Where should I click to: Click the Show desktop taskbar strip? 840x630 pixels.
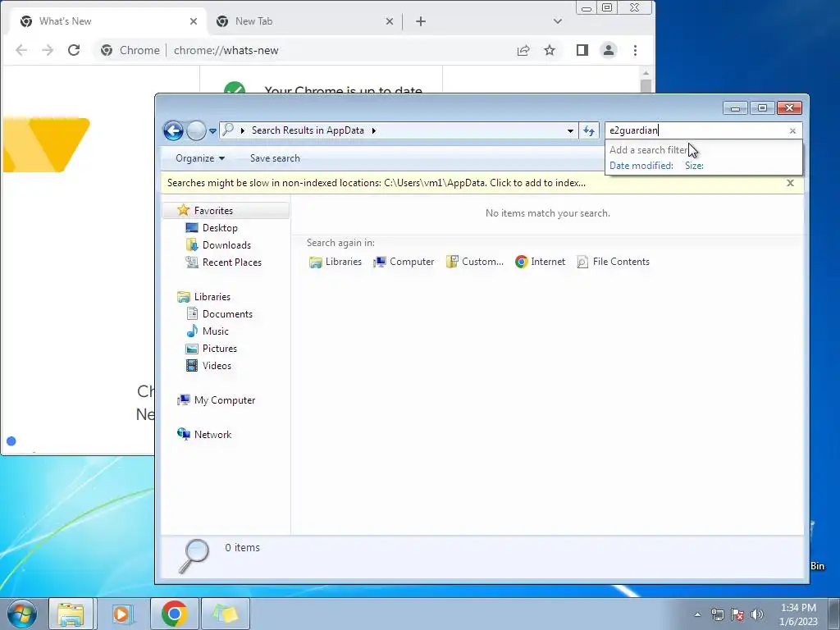pyautogui.click(x=834, y=614)
